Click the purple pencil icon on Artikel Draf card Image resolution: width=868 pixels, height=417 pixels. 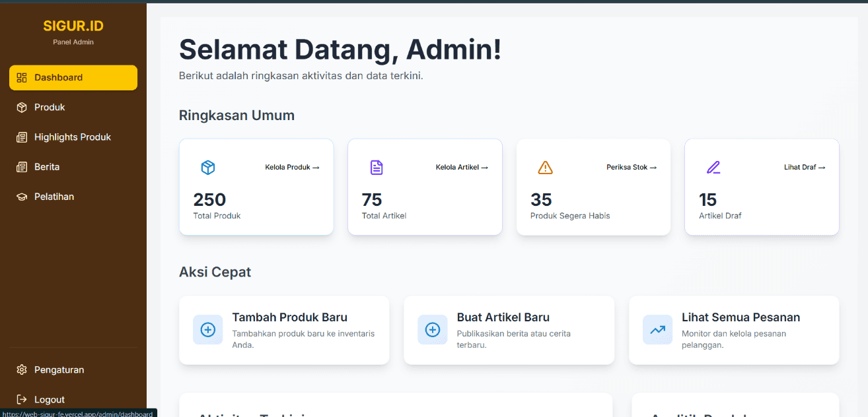point(713,168)
